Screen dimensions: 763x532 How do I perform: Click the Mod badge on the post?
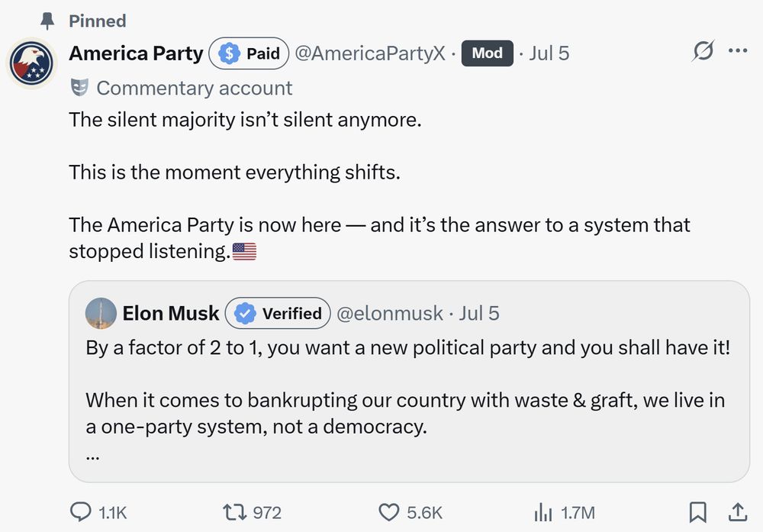tap(487, 53)
